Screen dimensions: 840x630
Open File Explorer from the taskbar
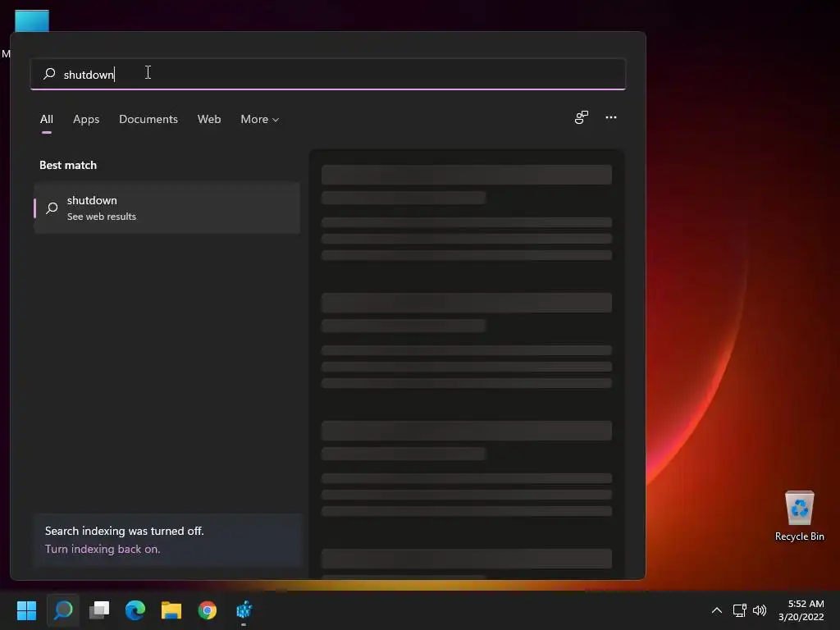[x=171, y=609]
